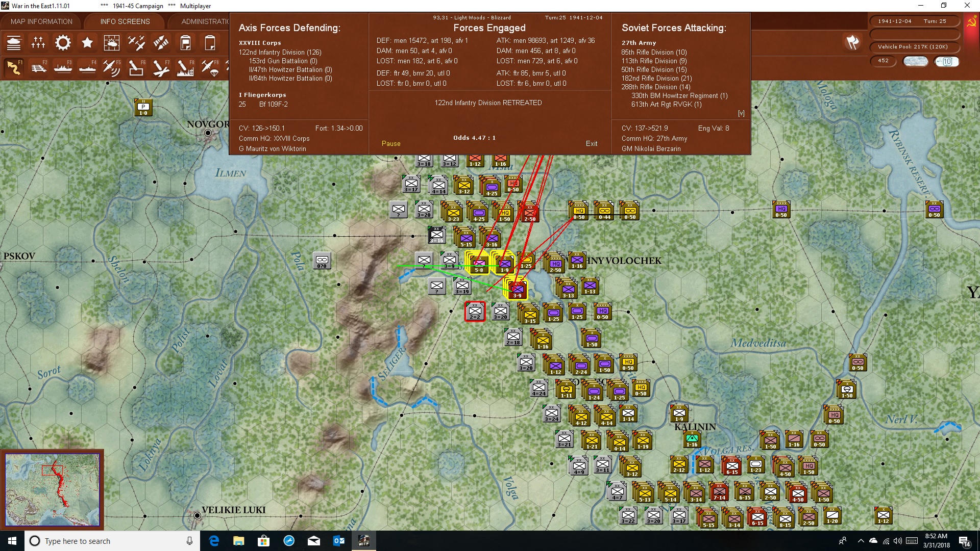Open the blank clipboard report icon
980x551 pixels.
210,43
